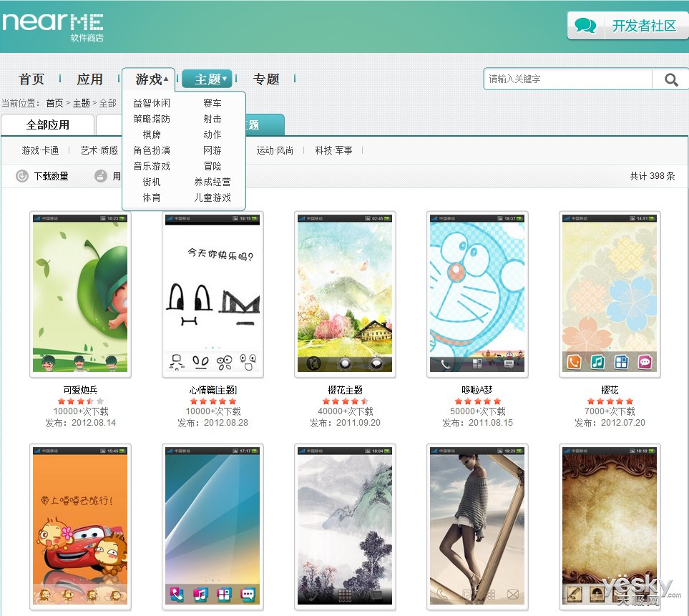Open the developer community chat icon

point(586,26)
